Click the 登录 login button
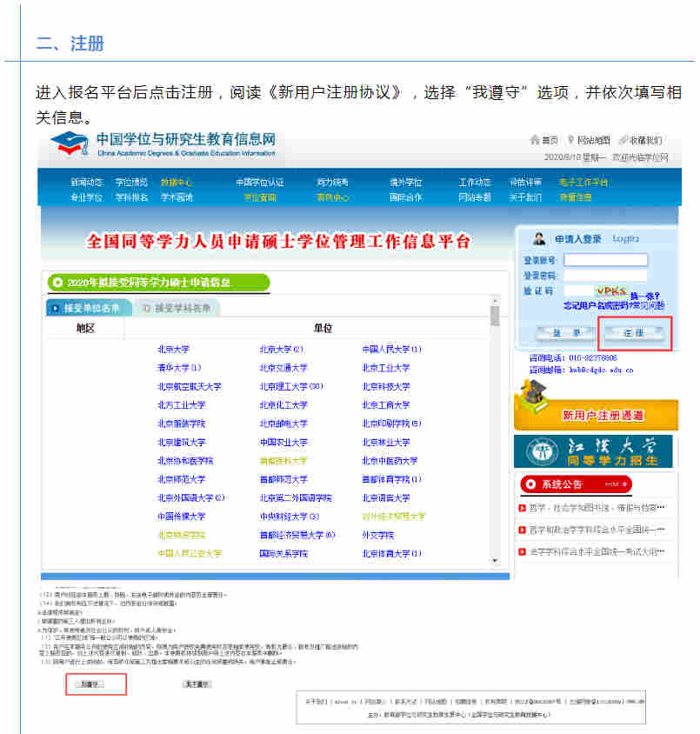The image size is (700, 734). click(566, 333)
